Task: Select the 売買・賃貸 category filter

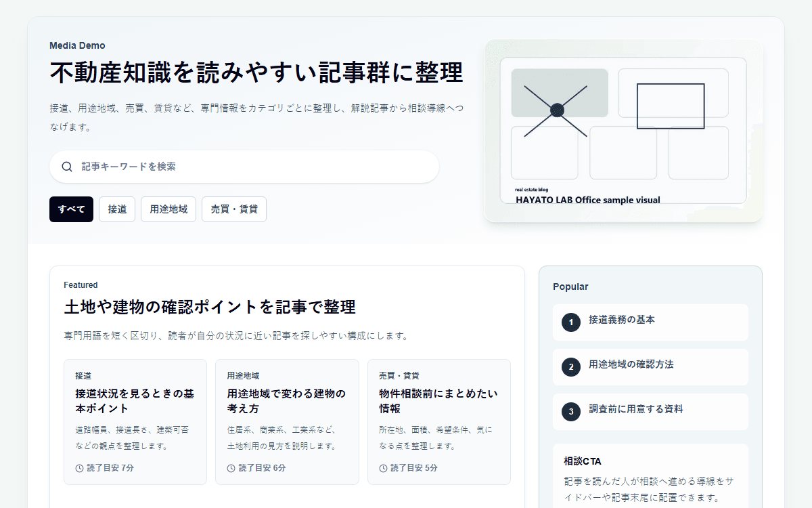Action: [x=234, y=209]
